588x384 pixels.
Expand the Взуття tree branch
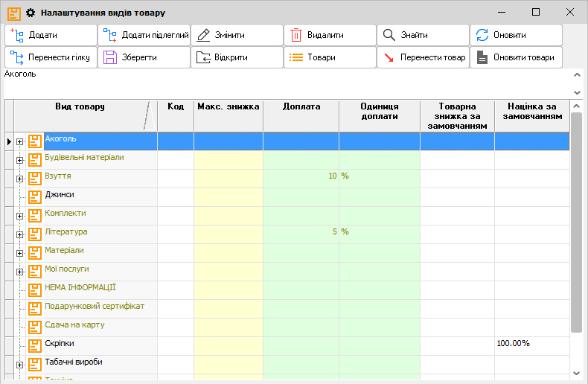[20, 179]
